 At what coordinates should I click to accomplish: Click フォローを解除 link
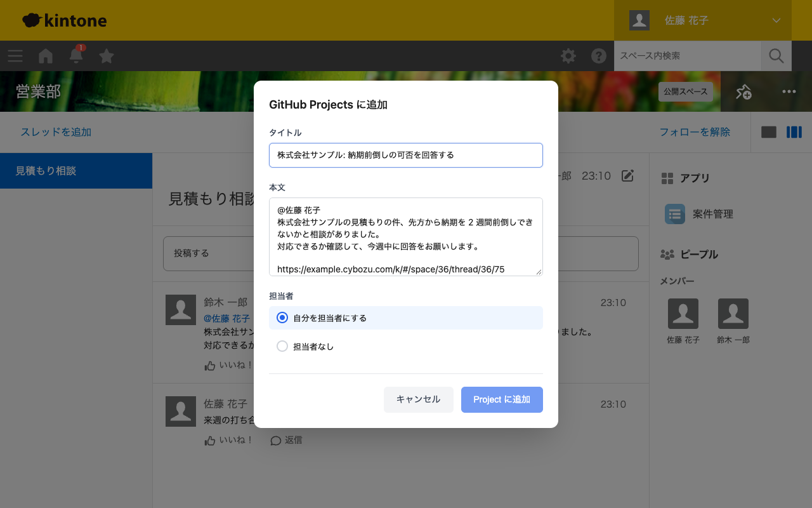tap(695, 132)
